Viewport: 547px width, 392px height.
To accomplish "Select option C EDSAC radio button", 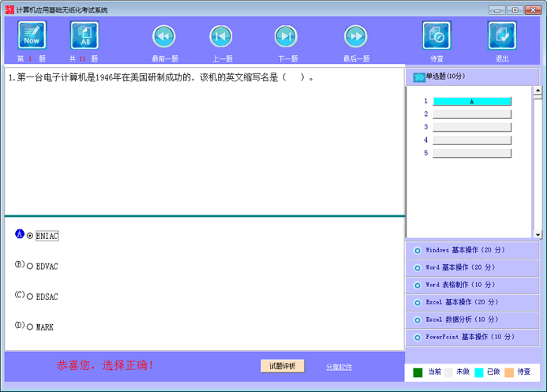I will tap(30, 297).
